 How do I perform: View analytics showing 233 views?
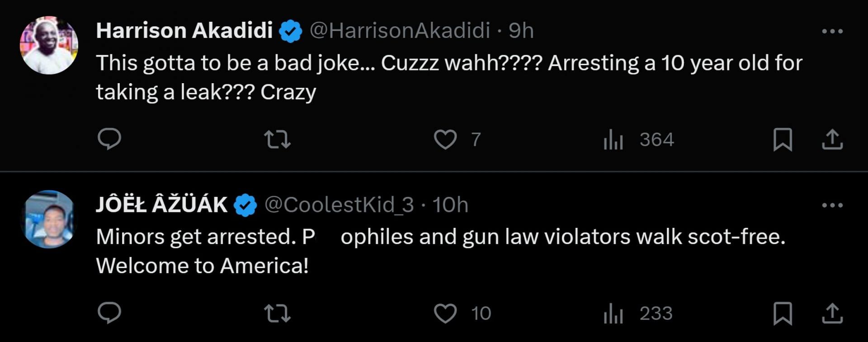638,313
